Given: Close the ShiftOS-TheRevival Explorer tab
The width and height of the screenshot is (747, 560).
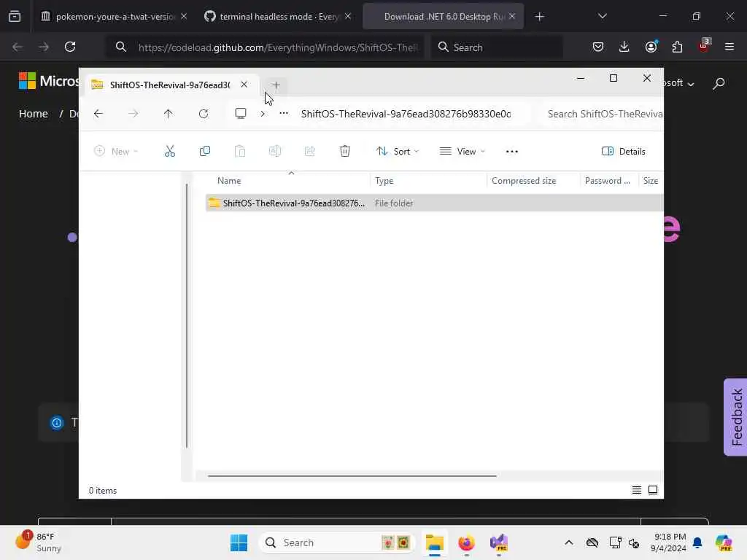Looking at the screenshot, I should click(244, 85).
